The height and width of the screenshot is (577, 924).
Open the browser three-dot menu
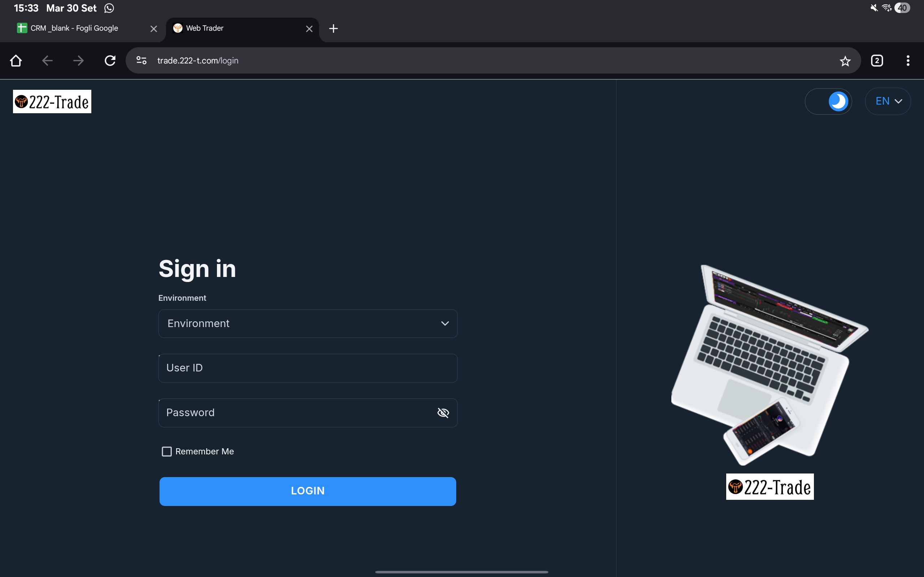click(908, 61)
